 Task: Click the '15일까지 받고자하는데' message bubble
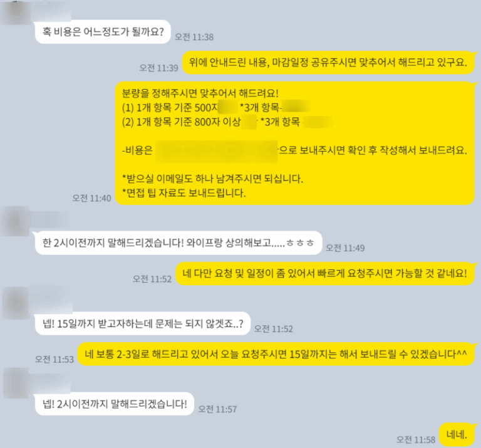[143, 323]
